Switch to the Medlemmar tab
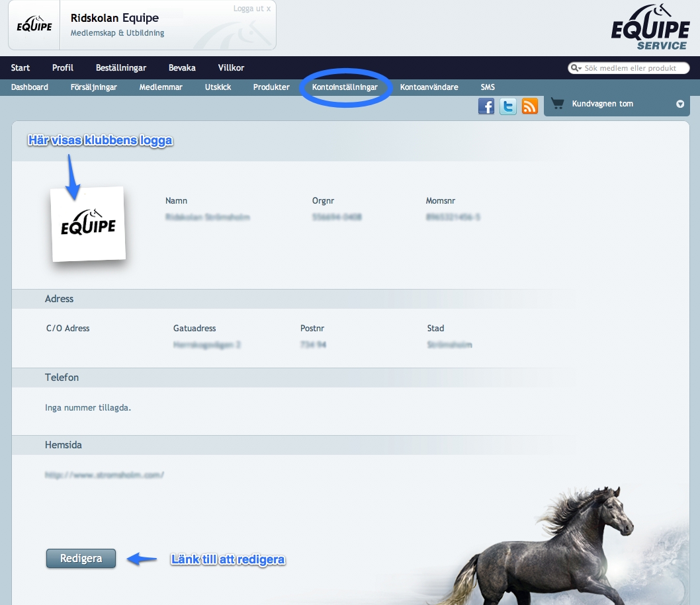700x605 pixels. (x=161, y=87)
